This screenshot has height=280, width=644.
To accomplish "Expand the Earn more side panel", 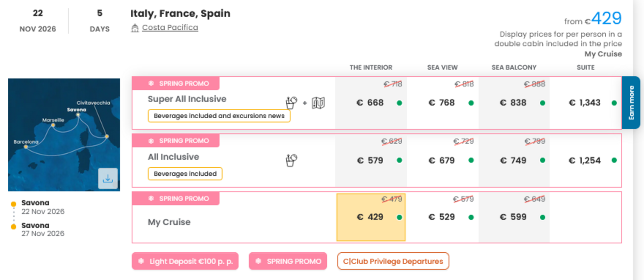I will (x=631, y=101).
